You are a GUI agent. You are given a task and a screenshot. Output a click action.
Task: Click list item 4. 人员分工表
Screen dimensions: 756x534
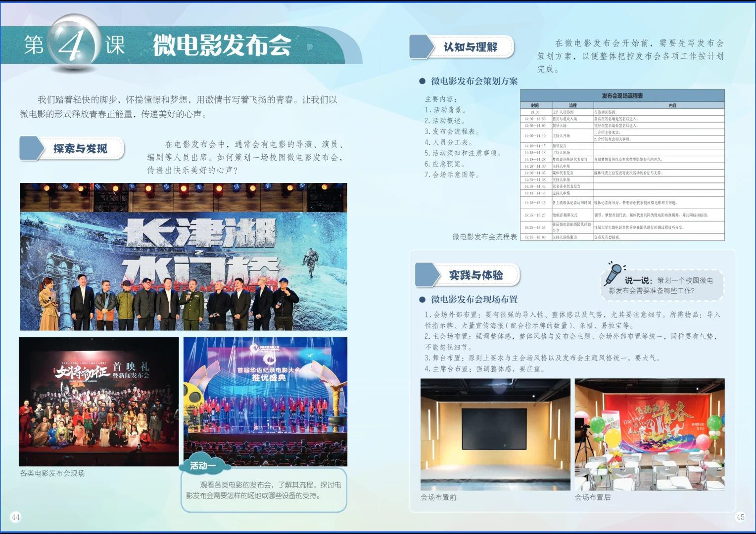[x=449, y=142]
